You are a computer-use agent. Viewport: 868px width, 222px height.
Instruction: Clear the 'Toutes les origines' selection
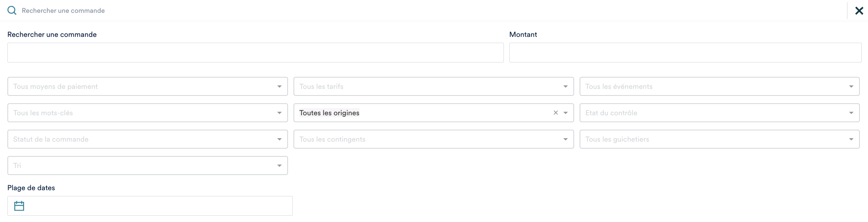pyautogui.click(x=556, y=113)
